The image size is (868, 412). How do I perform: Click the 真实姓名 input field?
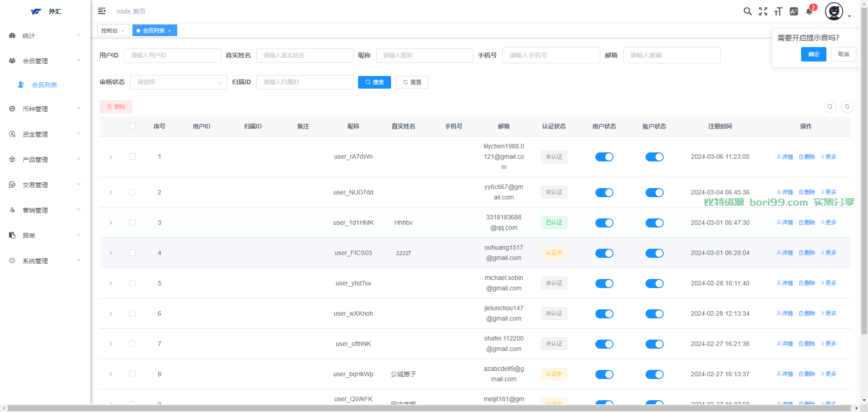coord(305,55)
